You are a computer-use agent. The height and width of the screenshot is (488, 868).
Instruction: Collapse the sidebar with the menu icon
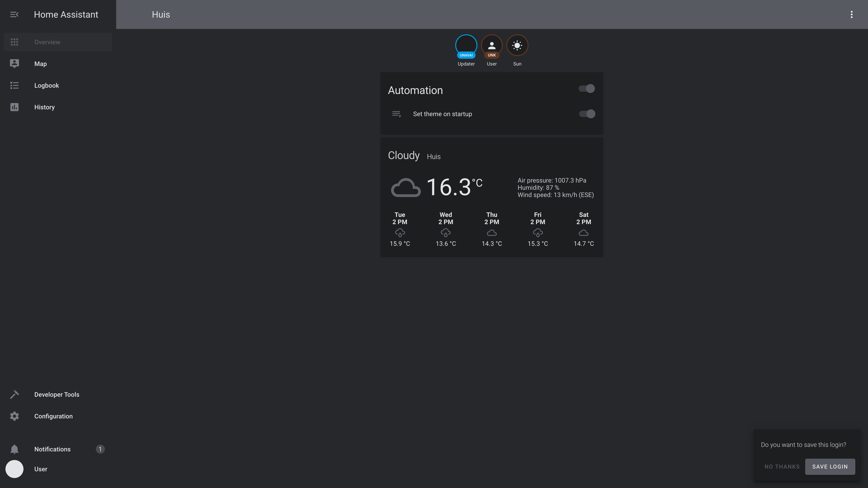14,14
